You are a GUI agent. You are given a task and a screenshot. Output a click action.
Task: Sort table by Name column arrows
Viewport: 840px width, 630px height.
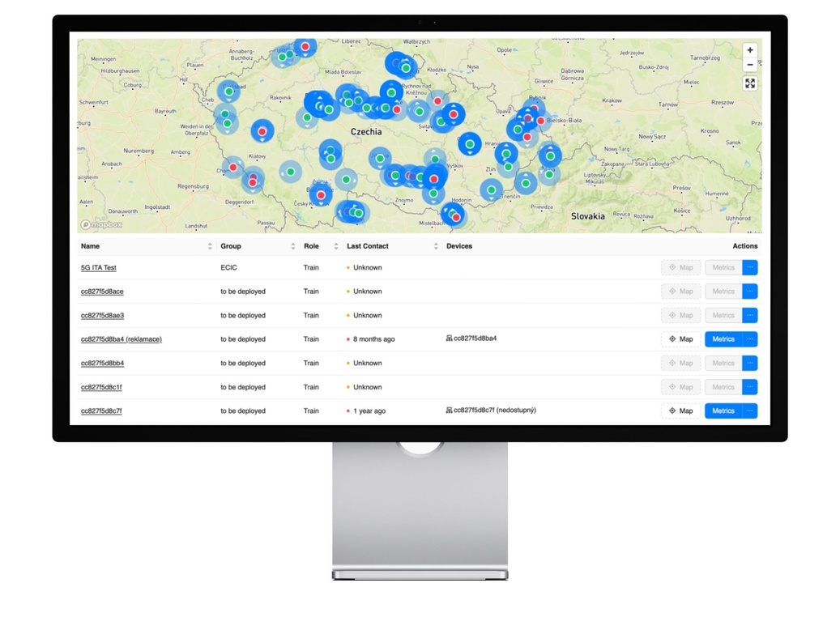[210, 246]
